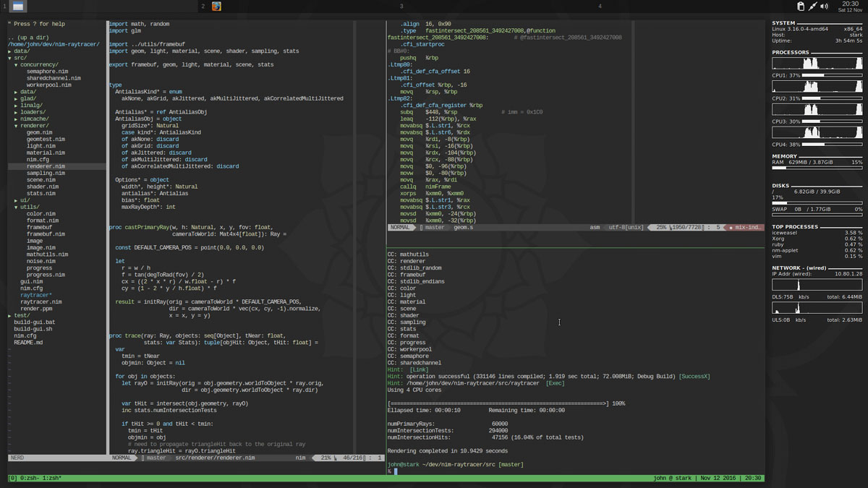Open build-gui.bat in the file tree
Viewport: 868px width, 488px height.
34,322
